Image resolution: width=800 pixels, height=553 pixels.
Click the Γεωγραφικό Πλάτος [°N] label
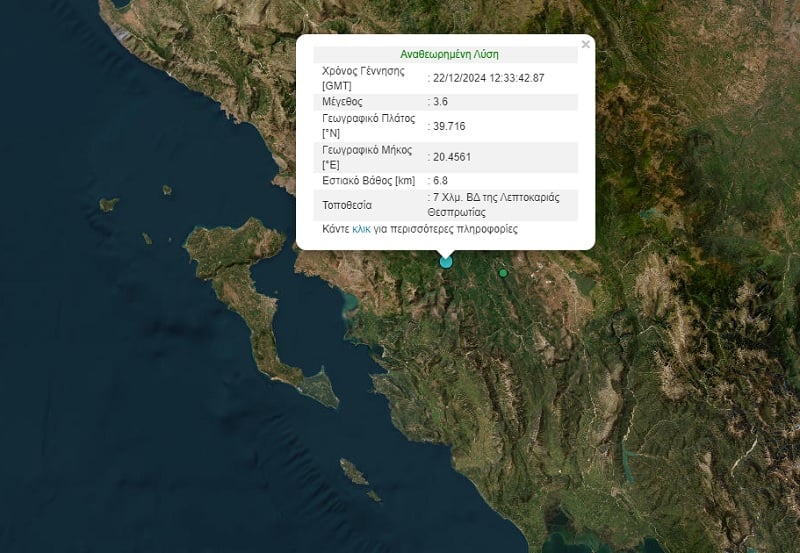tap(369, 126)
